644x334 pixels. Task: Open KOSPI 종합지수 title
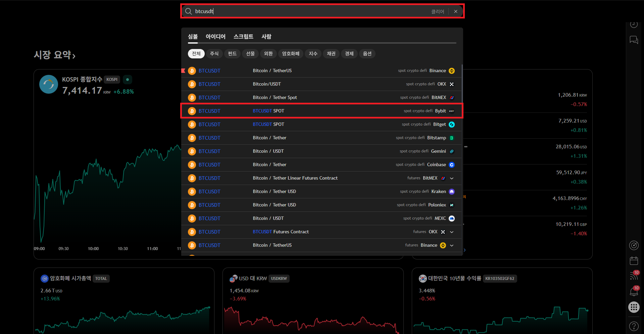pyautogui.click(x=82, y=79)
